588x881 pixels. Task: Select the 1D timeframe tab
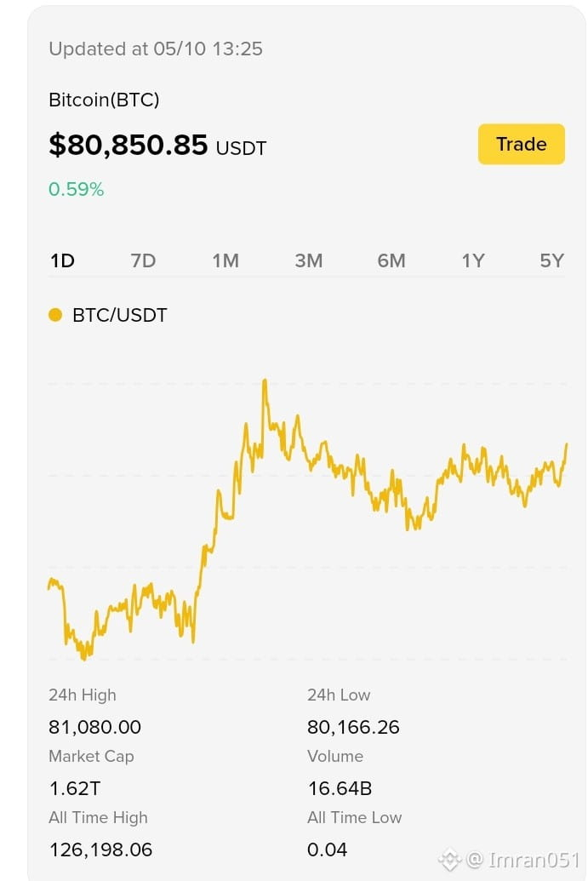point(62,260)
